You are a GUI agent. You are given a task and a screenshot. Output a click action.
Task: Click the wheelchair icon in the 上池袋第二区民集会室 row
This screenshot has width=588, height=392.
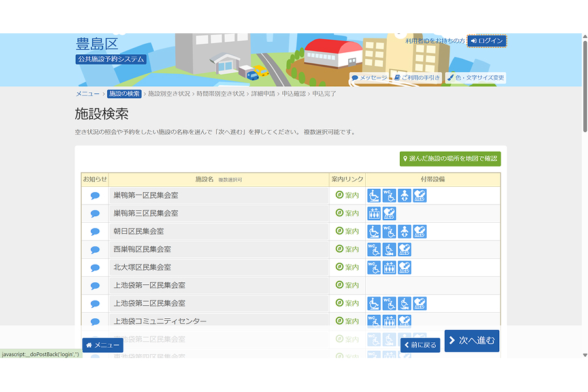click(x=374, y=303)
